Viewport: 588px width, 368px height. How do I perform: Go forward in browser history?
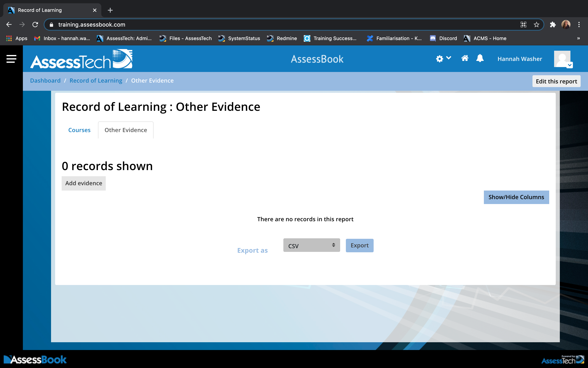(x=22, y=25)
